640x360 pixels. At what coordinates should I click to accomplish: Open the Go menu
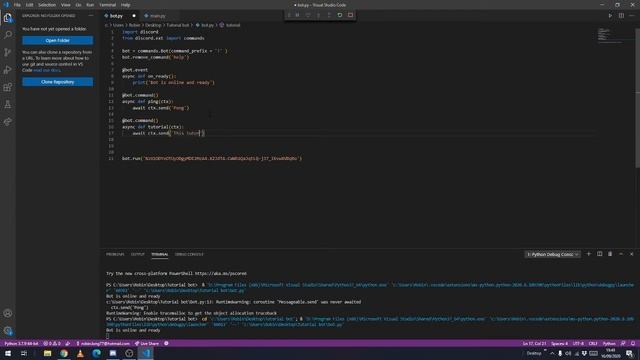(78, 5)
